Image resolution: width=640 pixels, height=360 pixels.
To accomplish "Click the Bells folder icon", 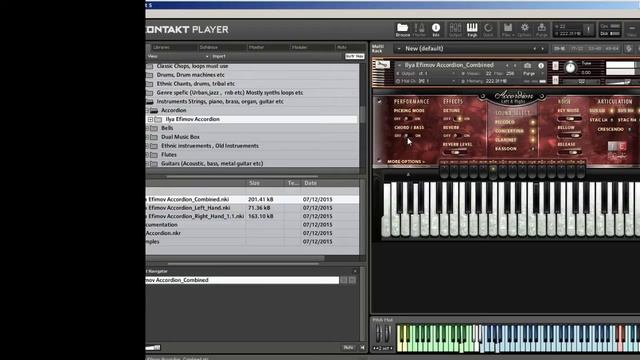I will click(x=153, y=128).
